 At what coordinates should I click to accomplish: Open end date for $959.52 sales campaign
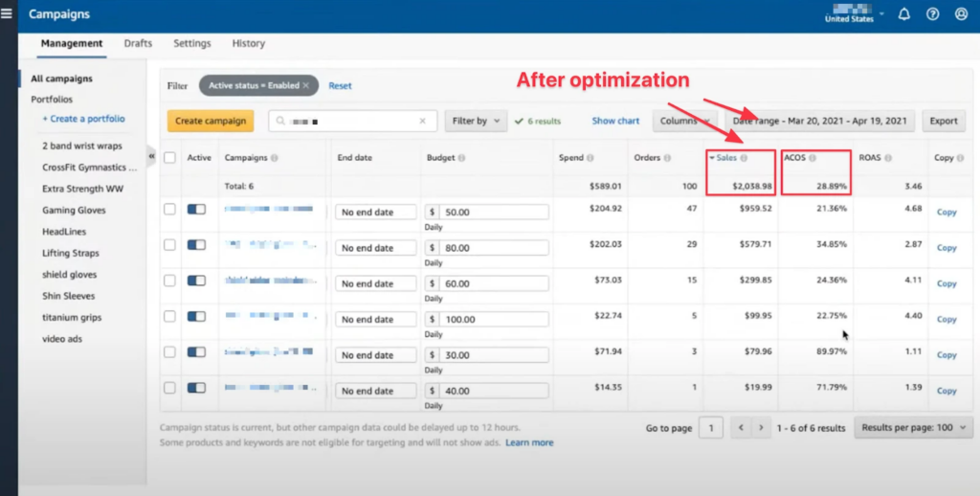[x=375, y=212]
